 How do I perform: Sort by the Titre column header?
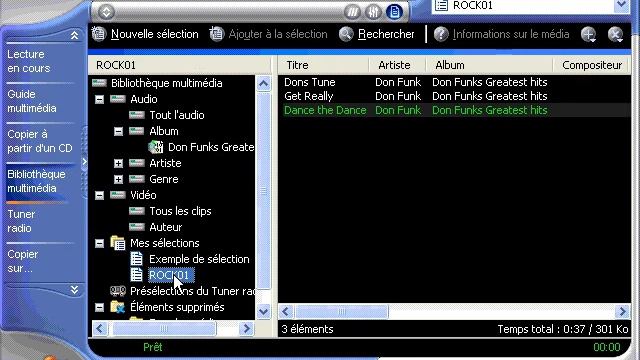323,65
